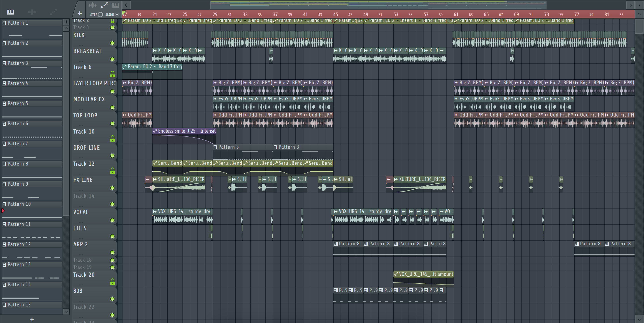
Task: Mute the DROP LINE track
Action: click(x=112, y=156)
